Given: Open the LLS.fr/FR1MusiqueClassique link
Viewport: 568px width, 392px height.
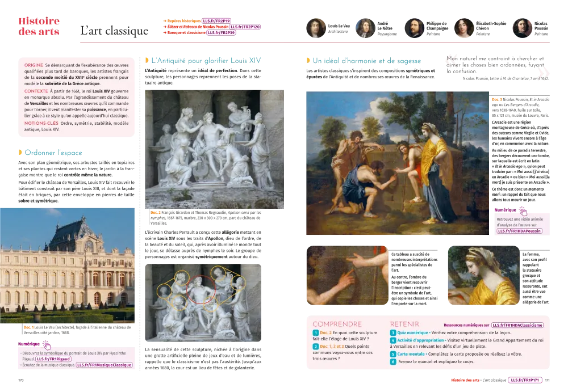Looking at the screenshot, I should [x=105, y=365].
